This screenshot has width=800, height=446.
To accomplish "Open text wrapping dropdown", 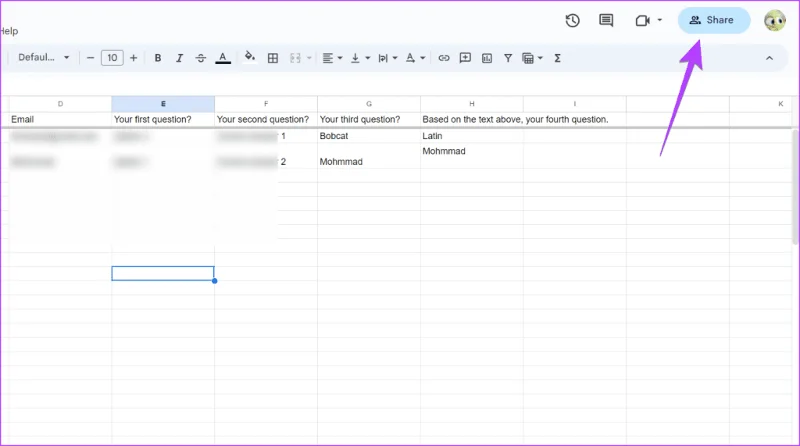I will 387,58.
